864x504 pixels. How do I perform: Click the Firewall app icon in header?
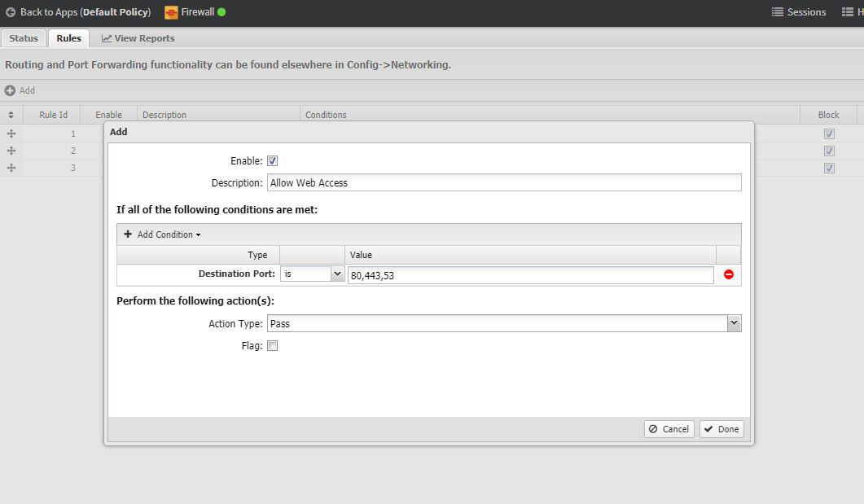click(x=171, y=12)
